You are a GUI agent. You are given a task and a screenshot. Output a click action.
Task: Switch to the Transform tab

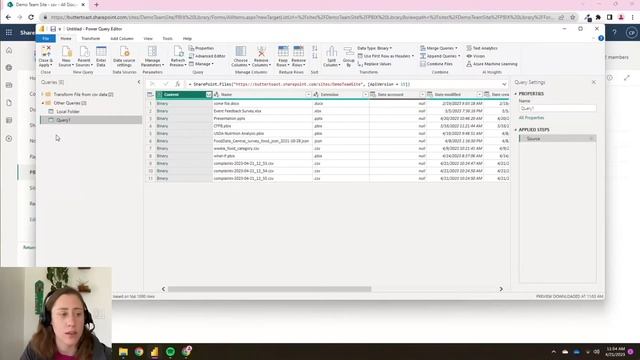pos(91,38)
